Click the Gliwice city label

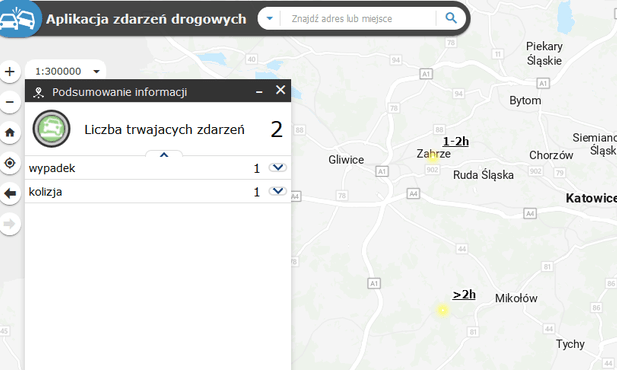click(x=346, y=160)
